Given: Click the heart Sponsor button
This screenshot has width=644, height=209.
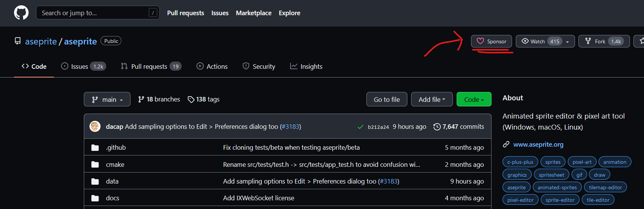Looking at the screenshot, I should click(491, 41).
